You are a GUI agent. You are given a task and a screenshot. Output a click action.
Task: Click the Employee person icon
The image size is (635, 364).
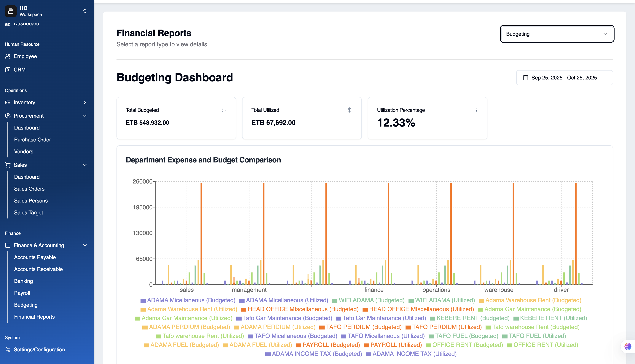tap(8, 56)
